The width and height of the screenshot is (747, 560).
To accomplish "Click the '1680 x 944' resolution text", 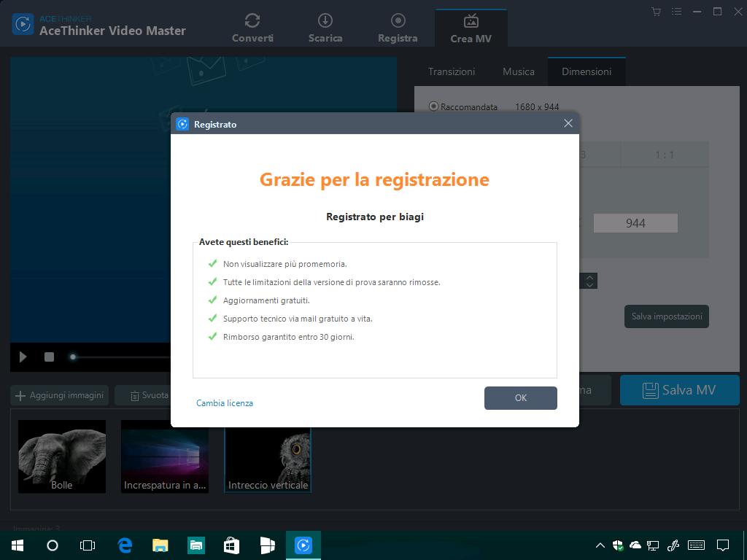I will [537, 106].
